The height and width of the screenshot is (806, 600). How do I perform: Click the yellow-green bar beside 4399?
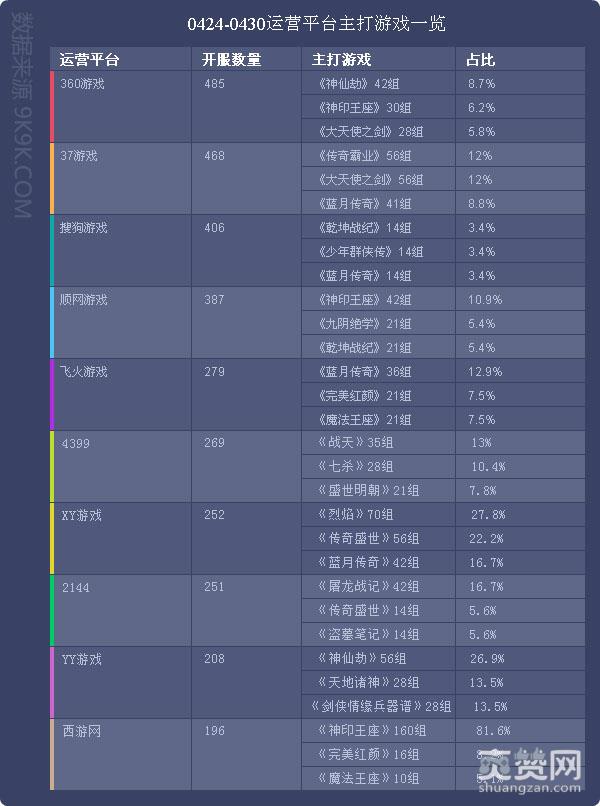tap(52, 467)
